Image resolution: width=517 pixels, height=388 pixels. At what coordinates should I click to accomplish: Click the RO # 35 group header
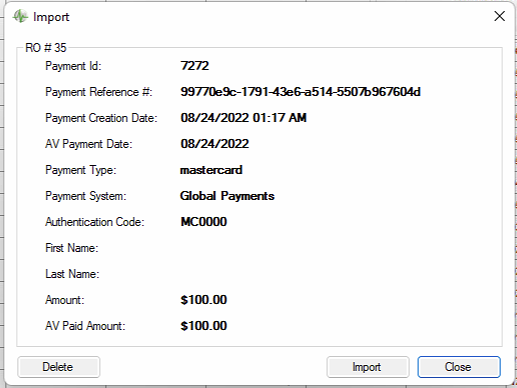coord(46,48)
